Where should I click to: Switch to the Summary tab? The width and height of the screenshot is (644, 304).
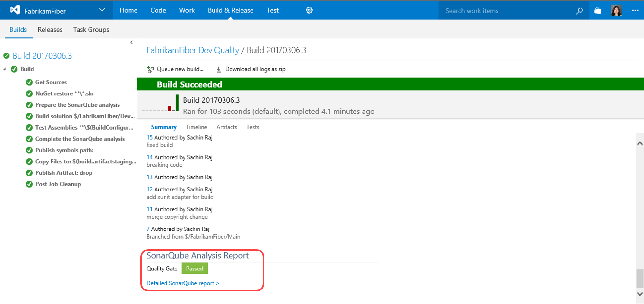tap(164, 127)
